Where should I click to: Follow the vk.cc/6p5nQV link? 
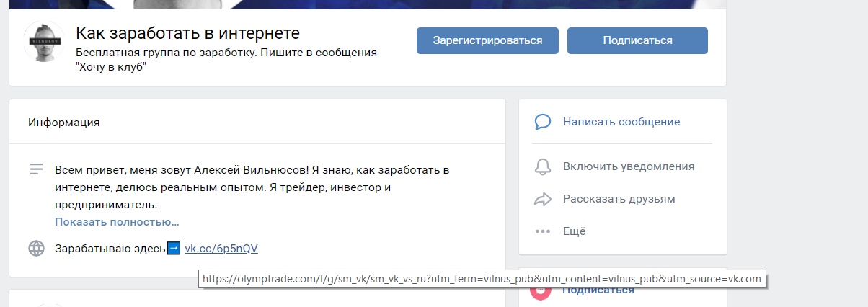pyautogui.click(x=221, y=249)
